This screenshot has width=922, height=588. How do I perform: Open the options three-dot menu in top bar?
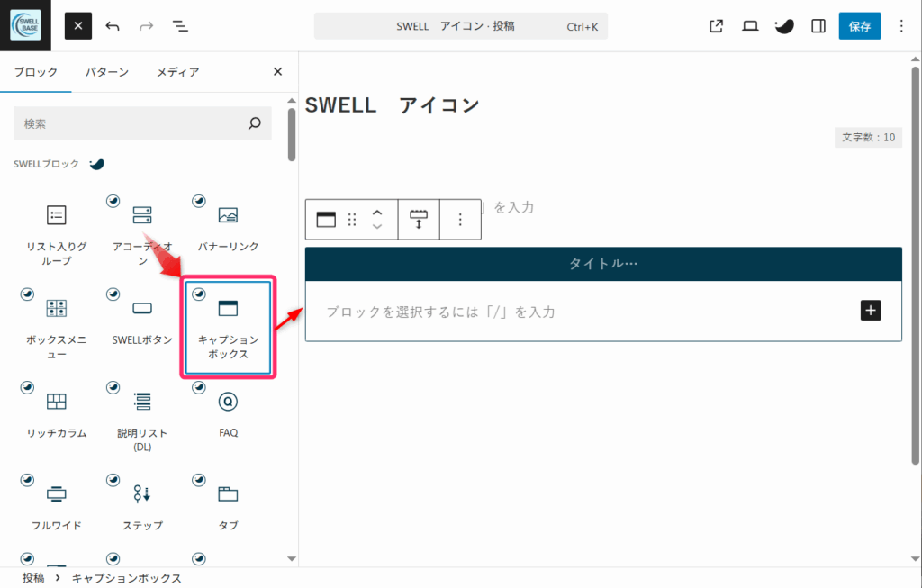[900, 26]
